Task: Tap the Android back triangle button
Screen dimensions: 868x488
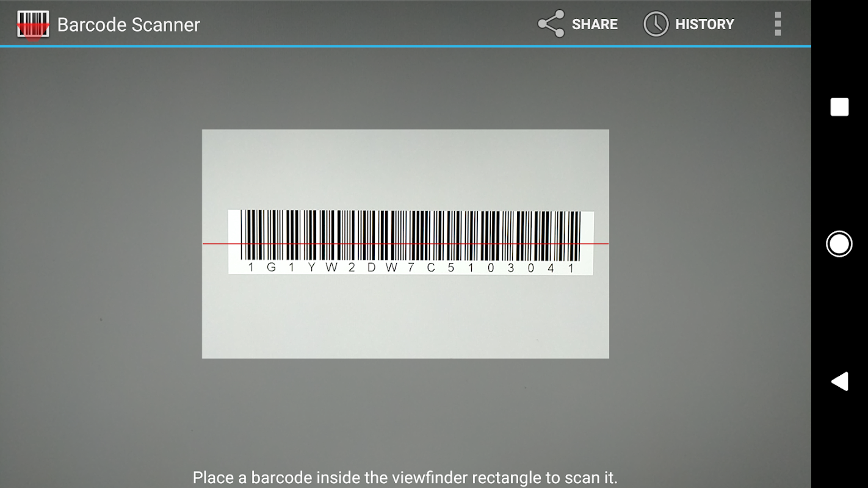Action: (839, 381)
